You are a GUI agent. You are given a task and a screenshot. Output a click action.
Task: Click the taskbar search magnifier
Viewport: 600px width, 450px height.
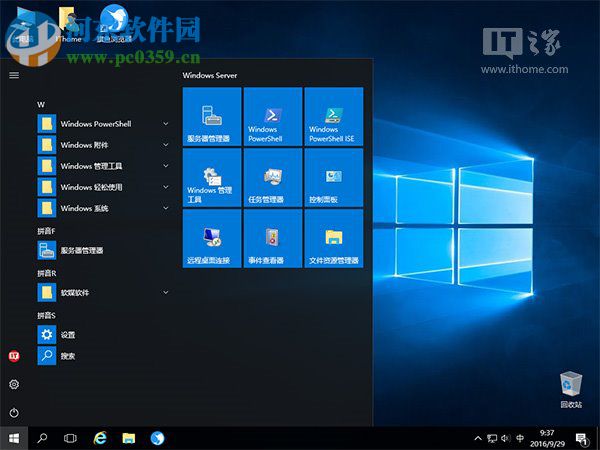click(x=42, y=438)
